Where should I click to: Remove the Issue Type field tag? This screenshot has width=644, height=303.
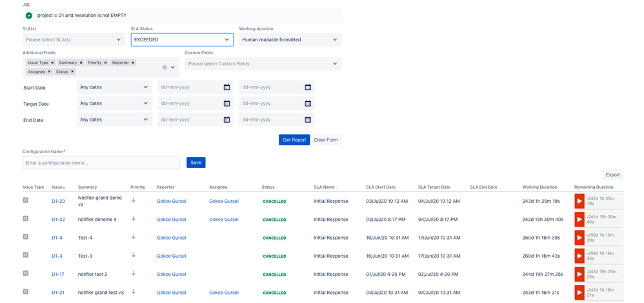coord(53,63)
